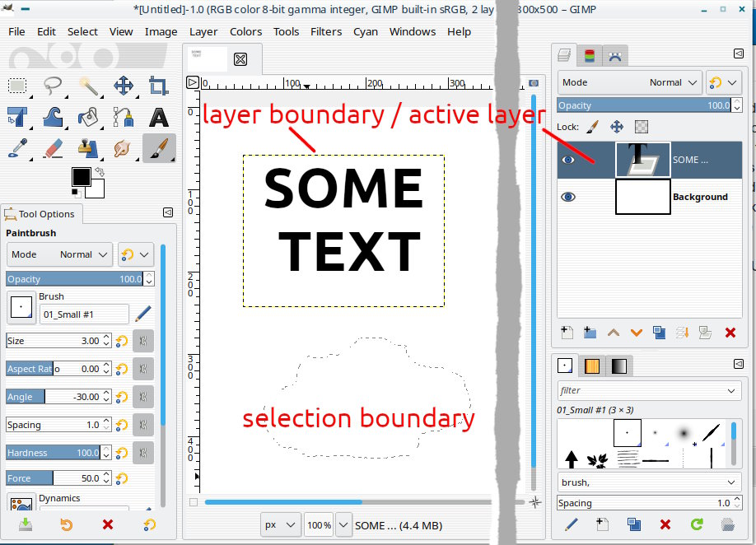Toggle the lock alpha channel icon
The height and width of the screenshot is (545, 756).
pos(642,127)
